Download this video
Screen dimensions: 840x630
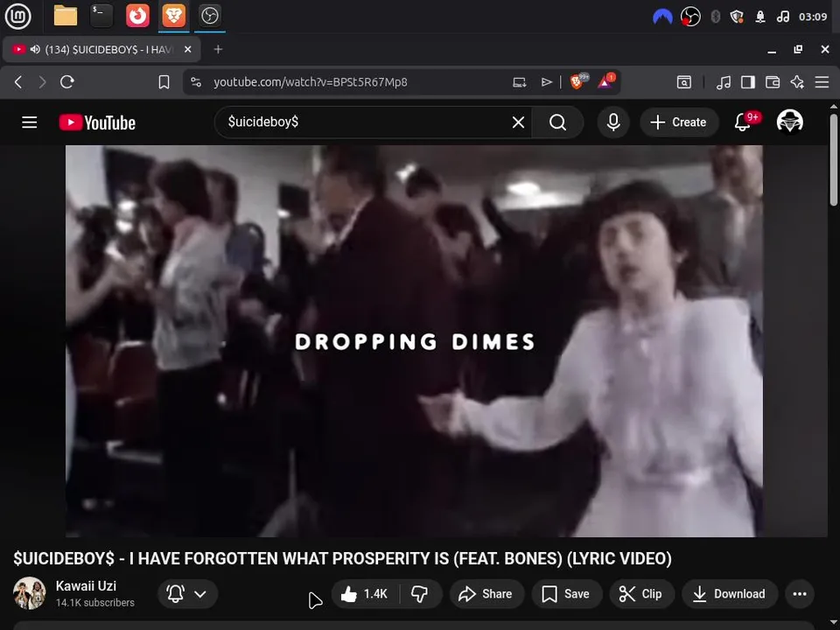[x=730, y=593]
